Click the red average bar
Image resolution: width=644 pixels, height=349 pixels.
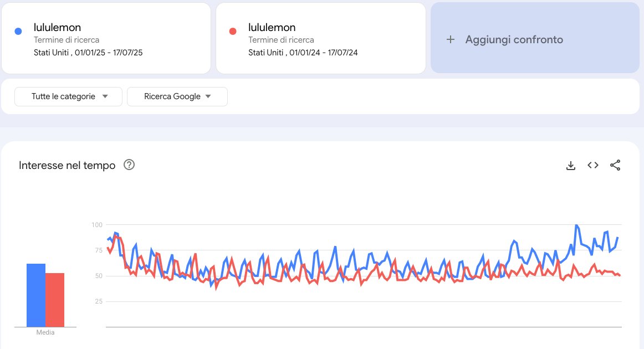point(55,300)
